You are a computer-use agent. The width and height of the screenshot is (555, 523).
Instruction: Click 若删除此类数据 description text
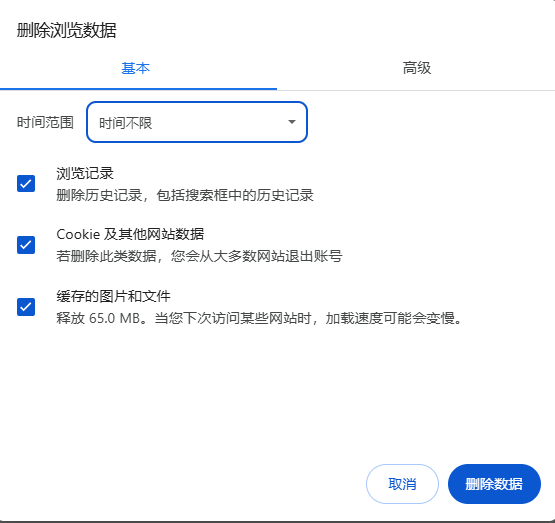coord(199,256)
